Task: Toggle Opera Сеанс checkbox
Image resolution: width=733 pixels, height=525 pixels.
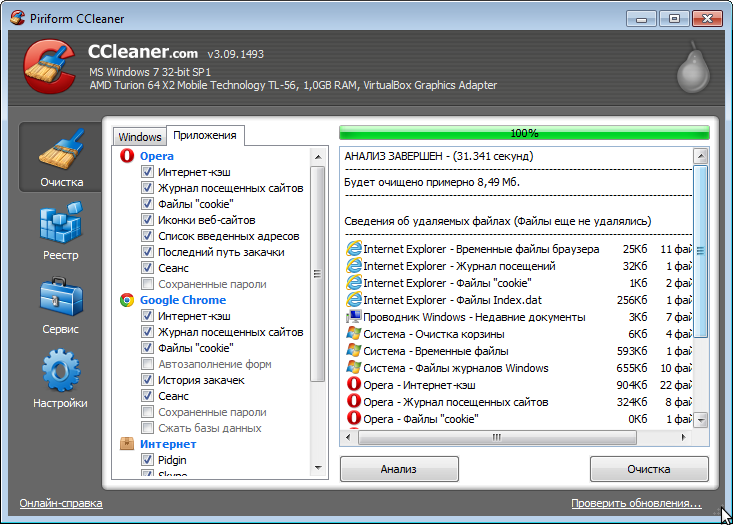Action: [x=147, y=268]
